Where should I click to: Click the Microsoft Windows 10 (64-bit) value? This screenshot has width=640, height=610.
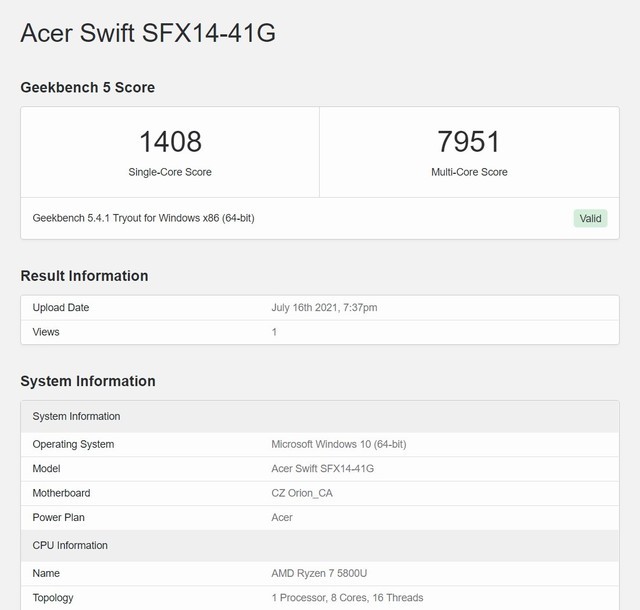tap(339, 444)
